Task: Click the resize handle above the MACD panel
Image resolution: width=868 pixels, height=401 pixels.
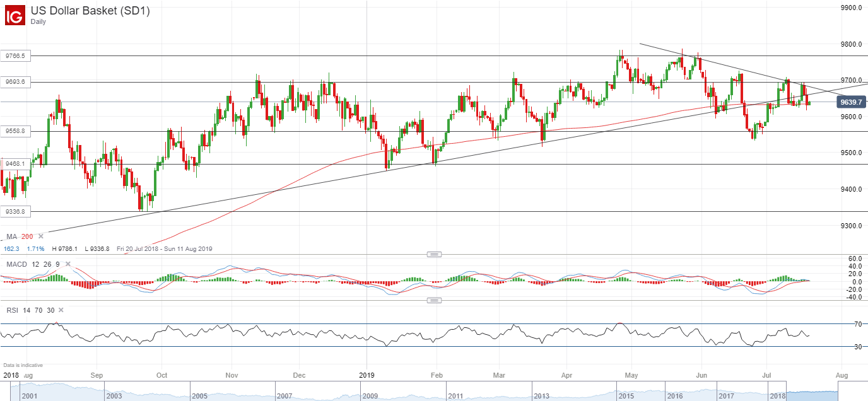Action: (x=433, y=254)
